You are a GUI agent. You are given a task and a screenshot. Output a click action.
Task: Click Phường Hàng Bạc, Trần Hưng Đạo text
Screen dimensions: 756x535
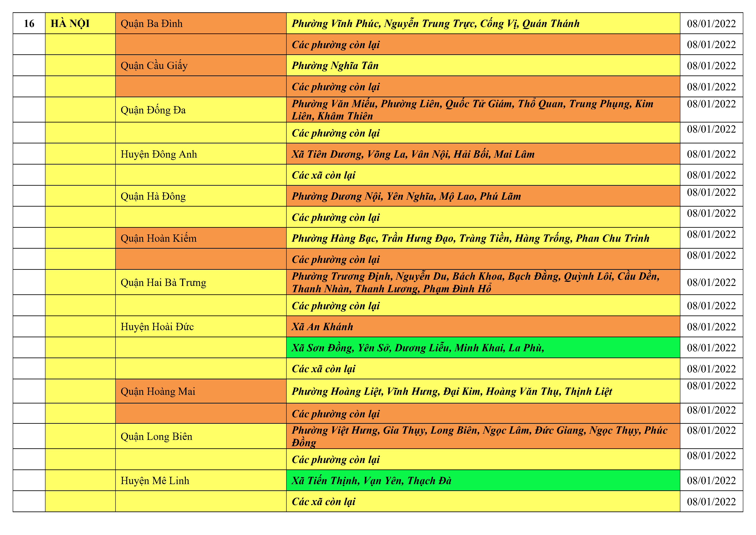coord(470,238)
